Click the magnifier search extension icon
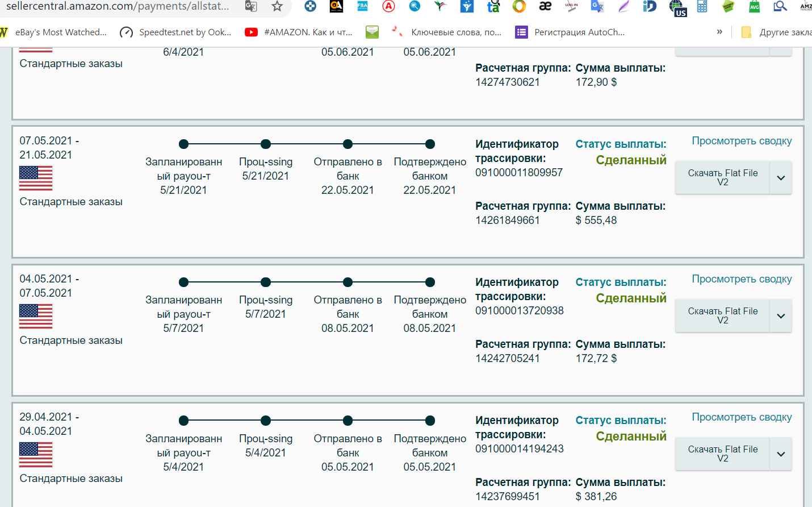 point(781,6)
